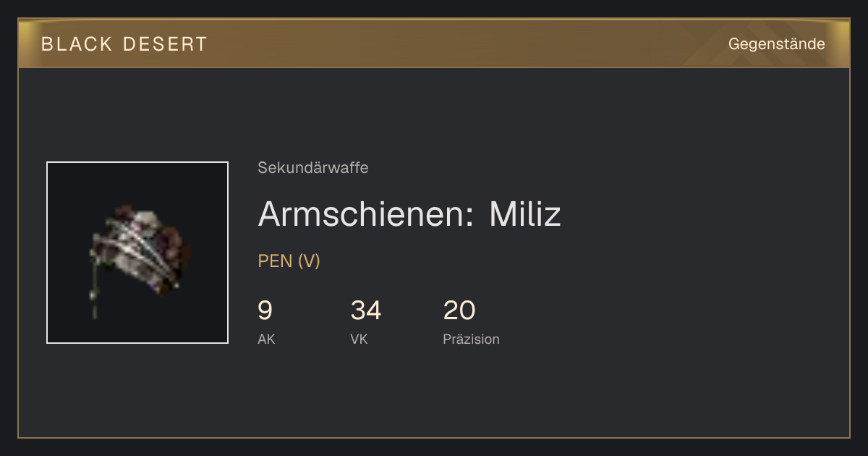The height and width of the screenshot is (456, 868).
Task: Go to BLACK DESERT home logo
Action: click(x=124, y=44)
